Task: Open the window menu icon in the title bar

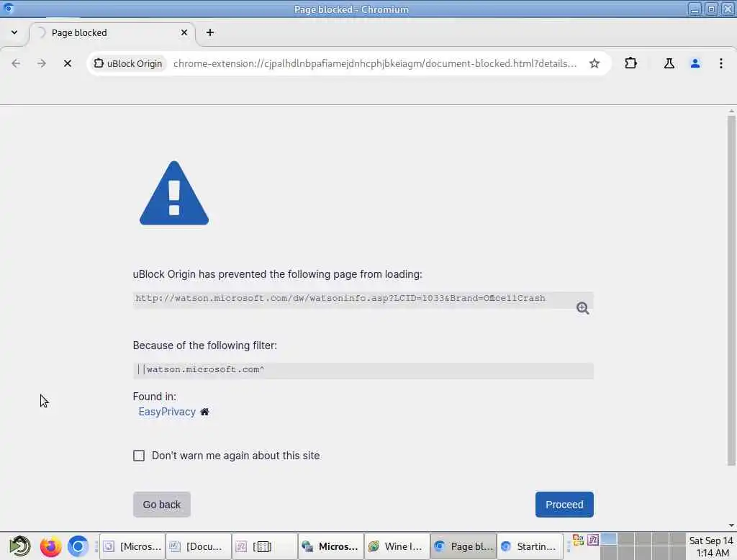Action: (x=9, y=9)
